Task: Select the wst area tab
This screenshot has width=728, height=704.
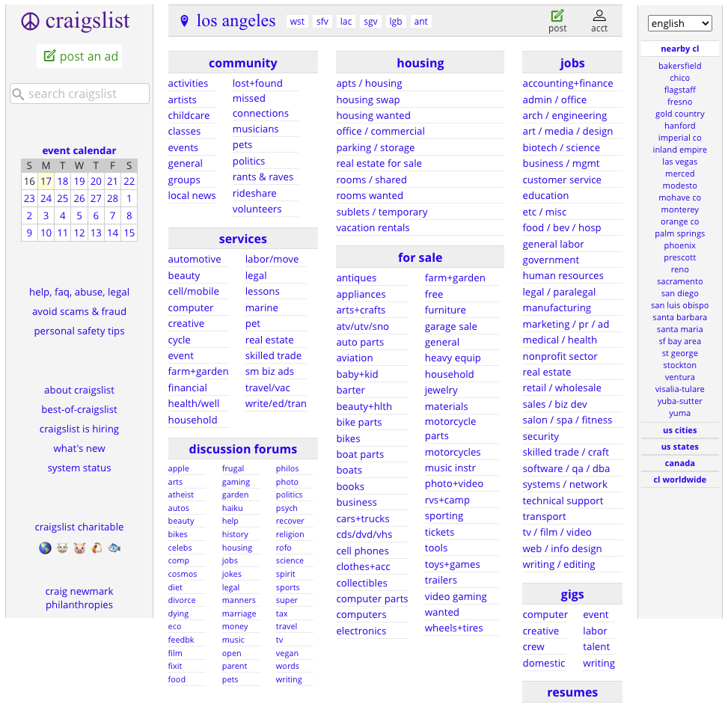Action: (297, 22)
